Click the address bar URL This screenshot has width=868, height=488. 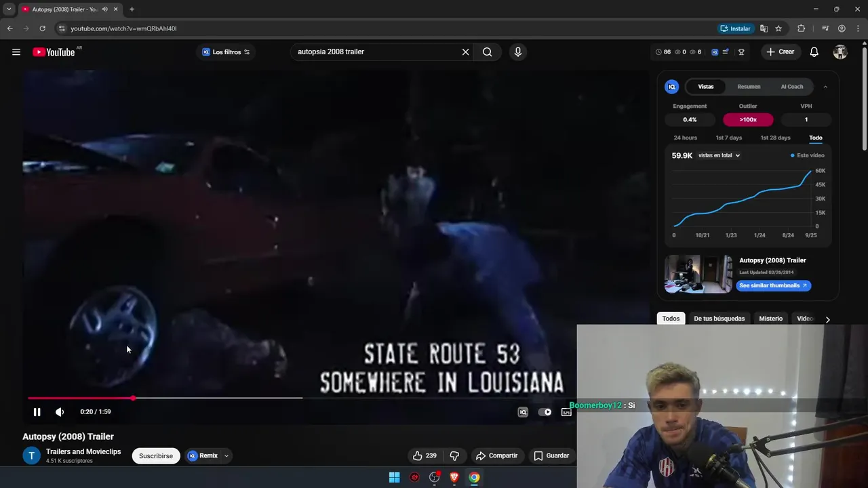[x=123, y=28]
